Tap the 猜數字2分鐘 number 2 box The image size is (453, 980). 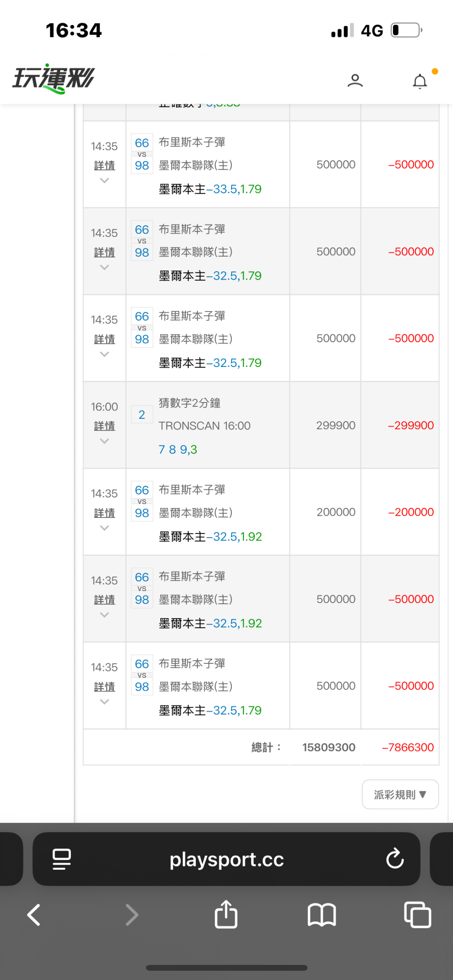coord(142,415)
